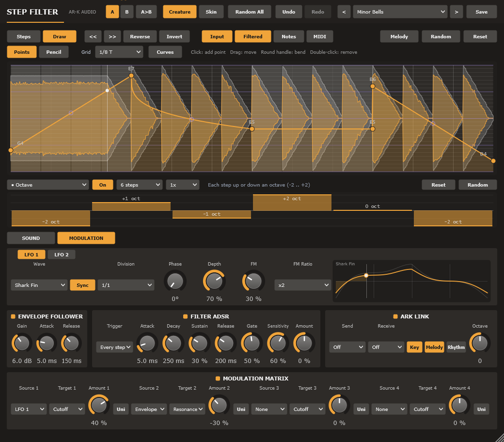Open the 1x rate dropdown
The width and height of the screenshot is (504, 442).
[x=183, y=185]
